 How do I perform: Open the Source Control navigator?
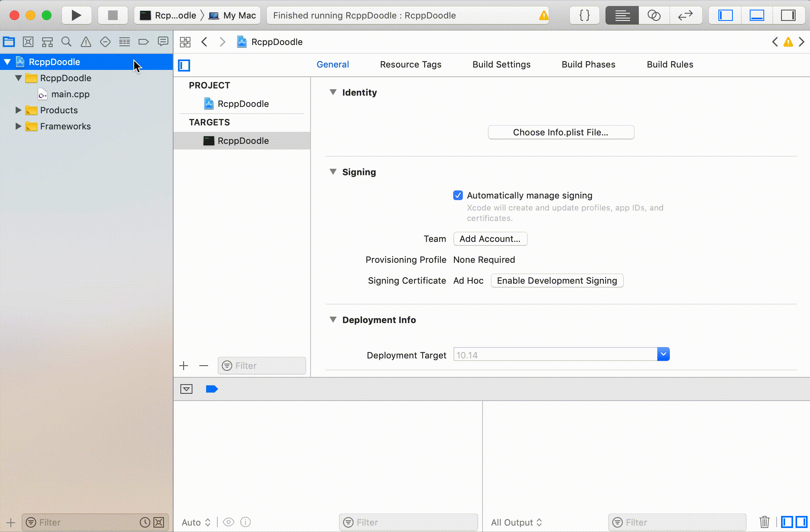(x=28, y=41)
